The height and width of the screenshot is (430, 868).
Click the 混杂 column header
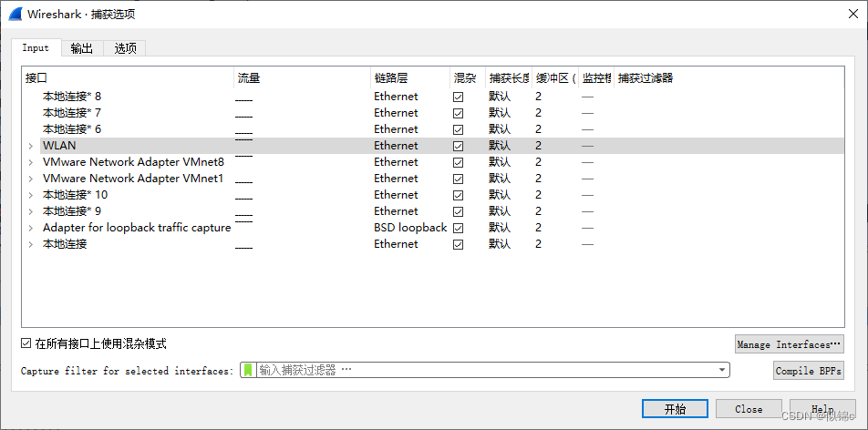(468, 78)
